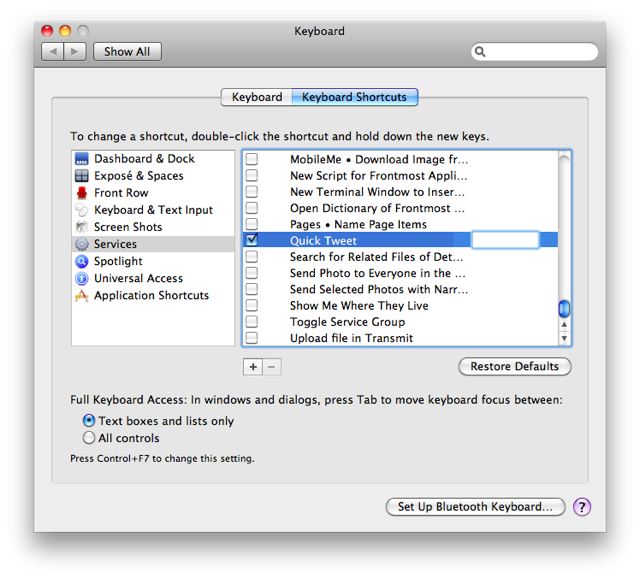Viewport: 640px width, 579px height.
Task: Select the Dashboard & Dock category icon
Action: pos(82,159)
